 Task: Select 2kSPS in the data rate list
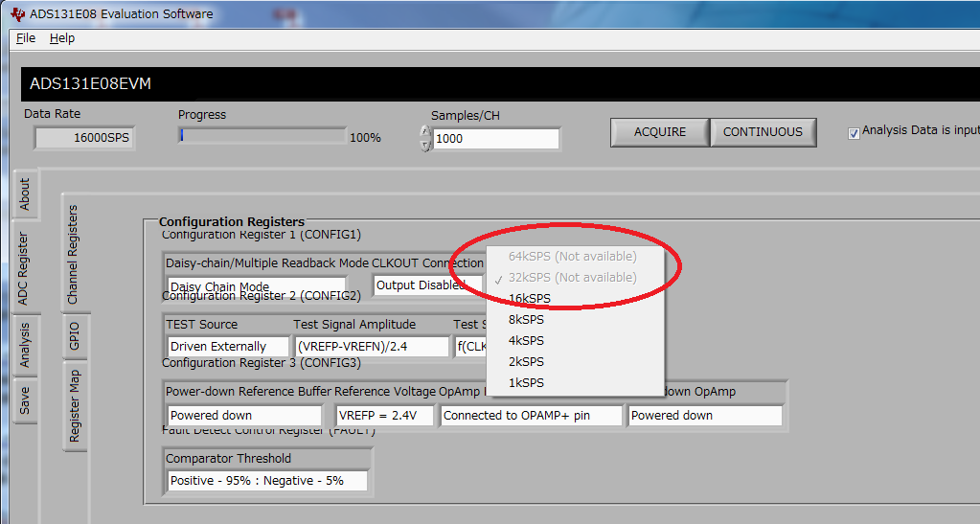click(575, 362)
